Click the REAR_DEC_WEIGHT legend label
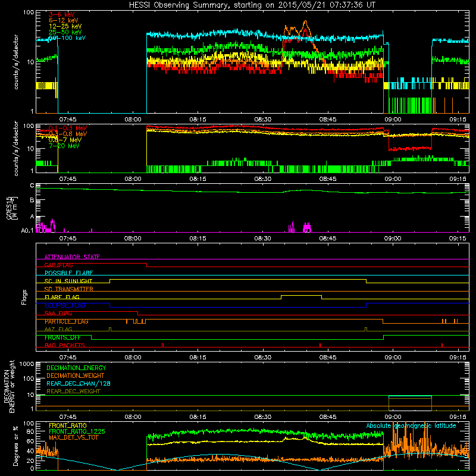This screenshot has width=476, height=476. [73, 392]
